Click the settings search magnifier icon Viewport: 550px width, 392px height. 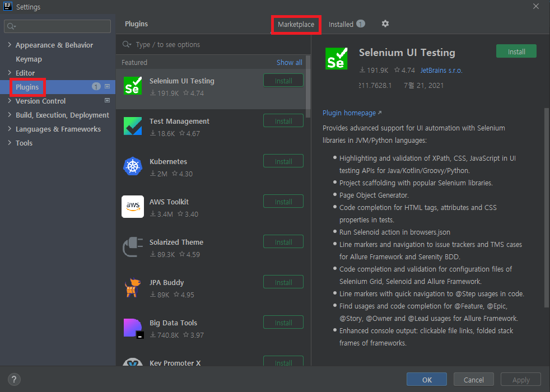tap(12, 26)
